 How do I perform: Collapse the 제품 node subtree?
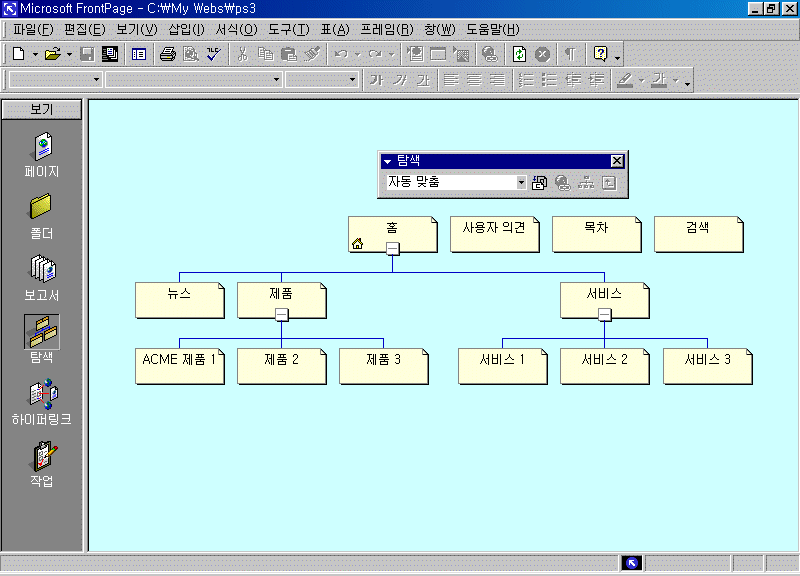(x=282, y=315)
